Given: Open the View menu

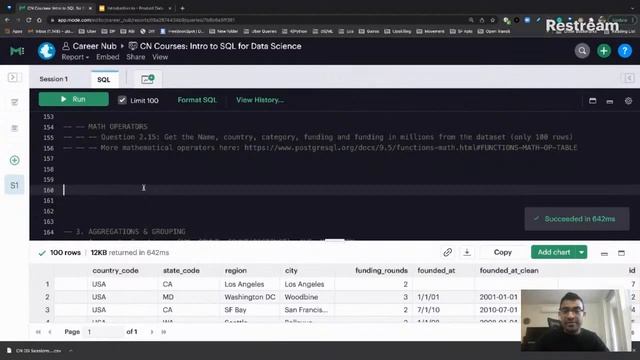Looking at the screenshot, I should pos(160,57).
